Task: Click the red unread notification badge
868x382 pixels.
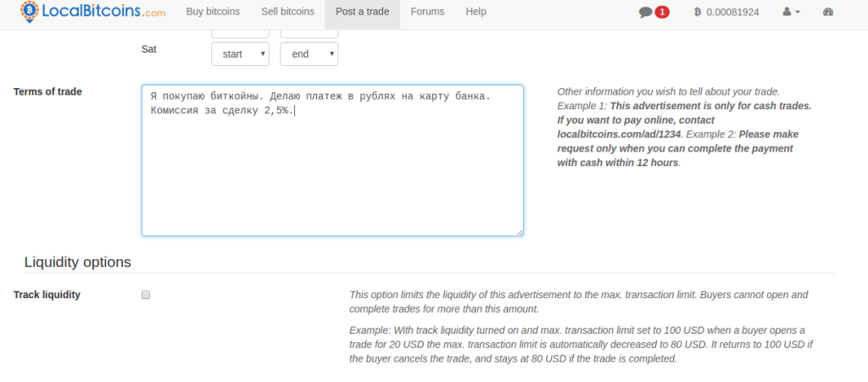Action: [x=662, y=13]
